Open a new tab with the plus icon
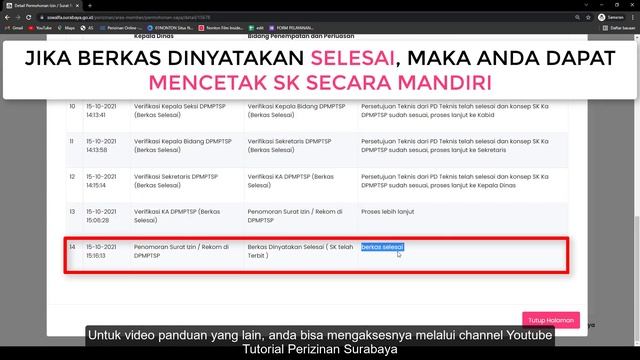Viewport: 640px width, 360px height. coord(90,6)
